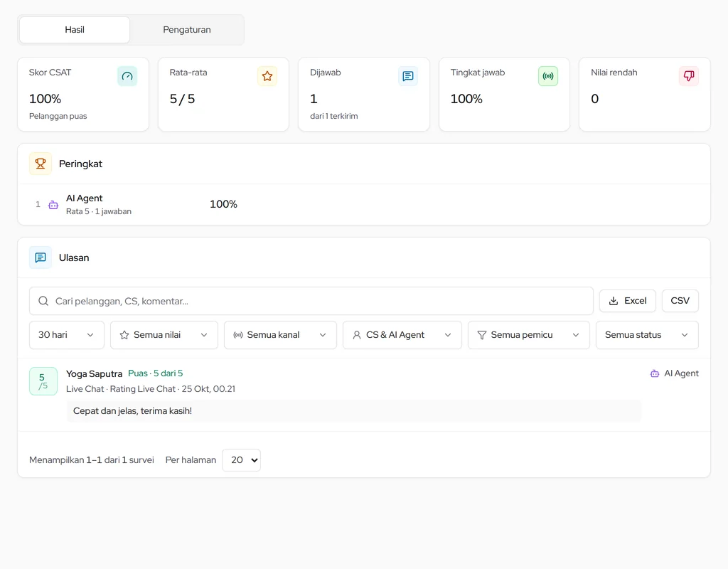This screenshot has height=569, width=728.
Task: Click the star icon on Rata-rata card
Action: [267, 76]
